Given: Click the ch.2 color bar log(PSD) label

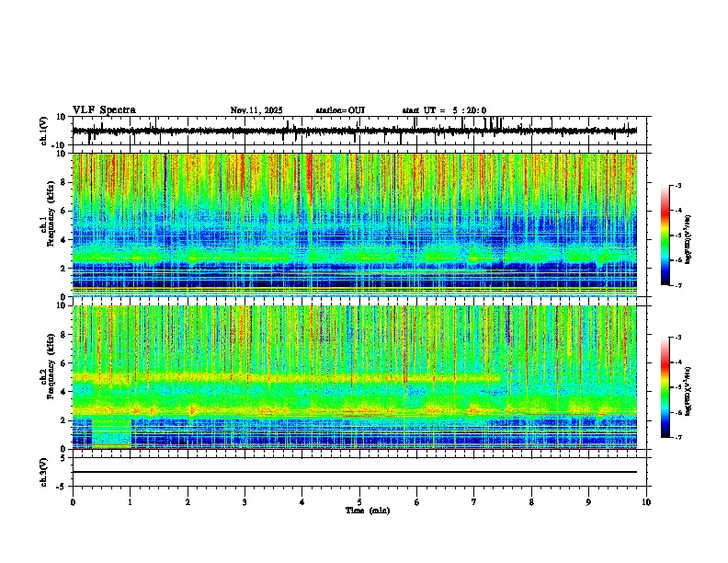Looking at the screenshot, I should point(688,390).
